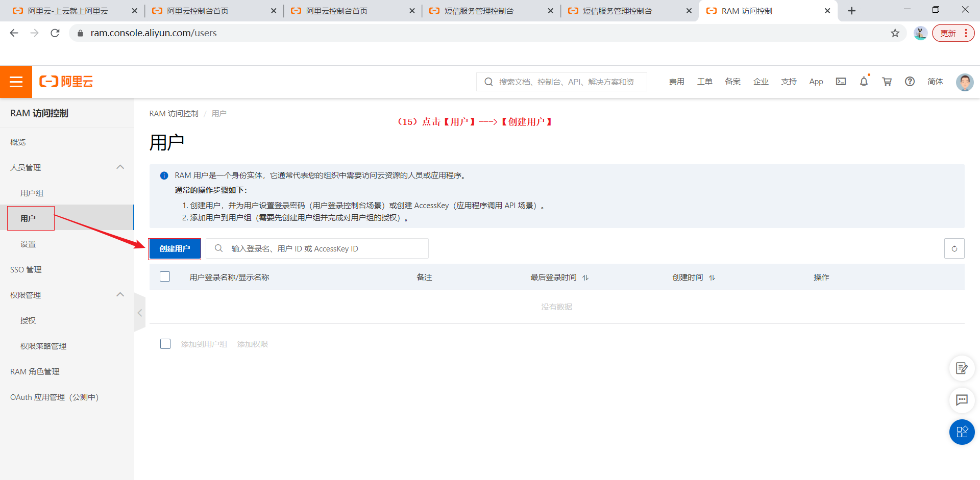Sort by 创建时间 column
The image size is (980, 480).
712,277
